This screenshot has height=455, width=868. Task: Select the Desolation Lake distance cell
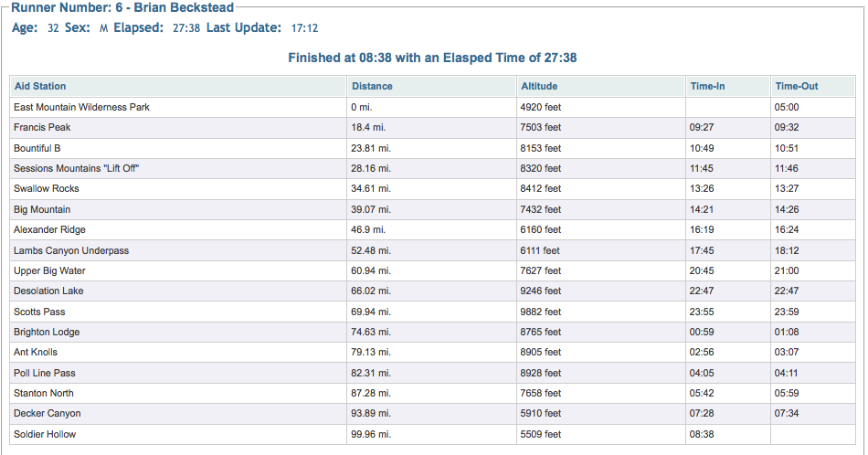coord(432,291)
